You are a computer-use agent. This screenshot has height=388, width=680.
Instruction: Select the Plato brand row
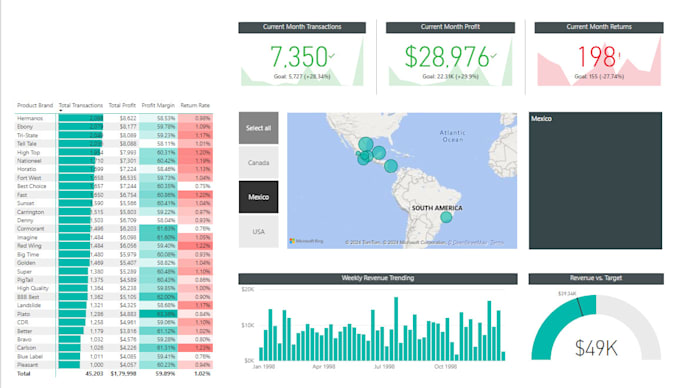[x=114, y=313]
